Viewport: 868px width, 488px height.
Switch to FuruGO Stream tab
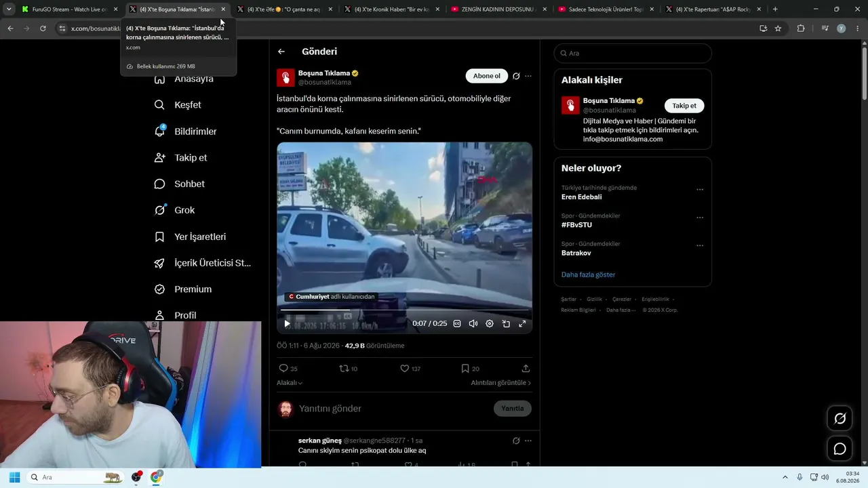pos(70,9)
